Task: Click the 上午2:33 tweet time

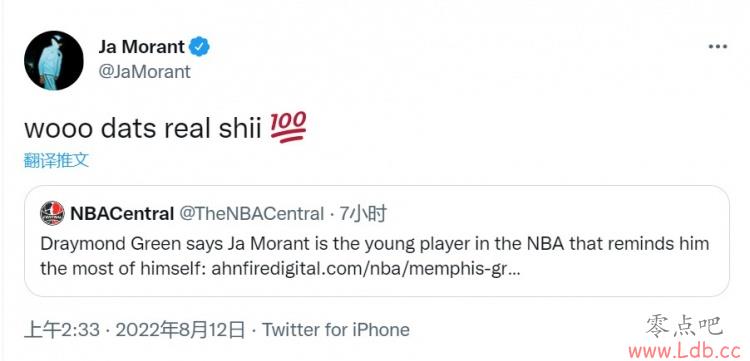Action: coord(62,330)
